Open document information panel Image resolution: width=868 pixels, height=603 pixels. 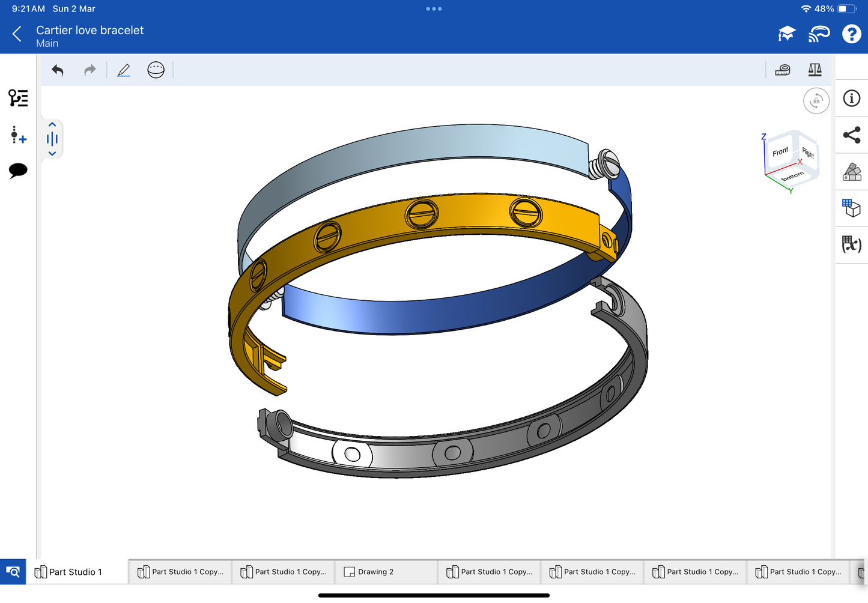851,98
